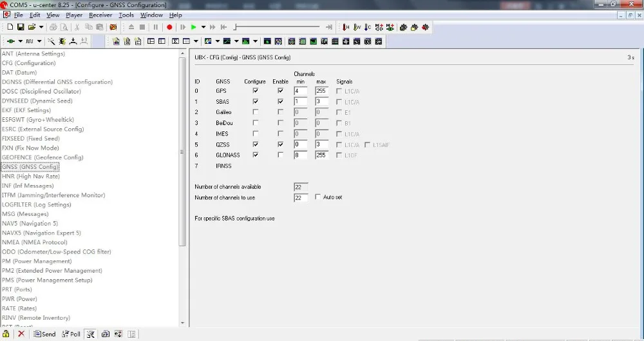This screenshot has height=341, width=644.
Task: Click the red Record button
Action: pyautogui.click(x=169, y=27)
